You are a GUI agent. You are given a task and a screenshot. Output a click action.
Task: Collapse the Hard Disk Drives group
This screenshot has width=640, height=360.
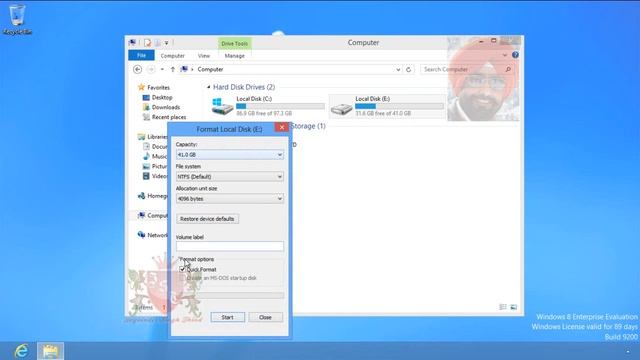point(209,87)
